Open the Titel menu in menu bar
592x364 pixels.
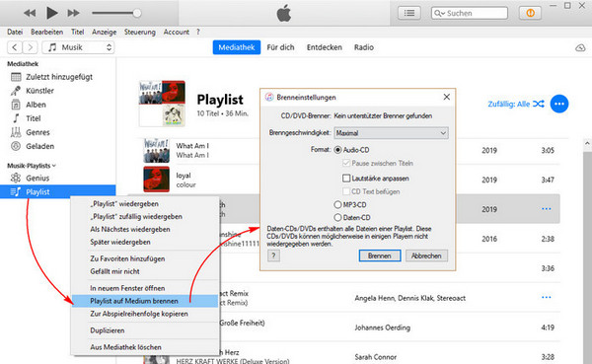pos(77,33)
